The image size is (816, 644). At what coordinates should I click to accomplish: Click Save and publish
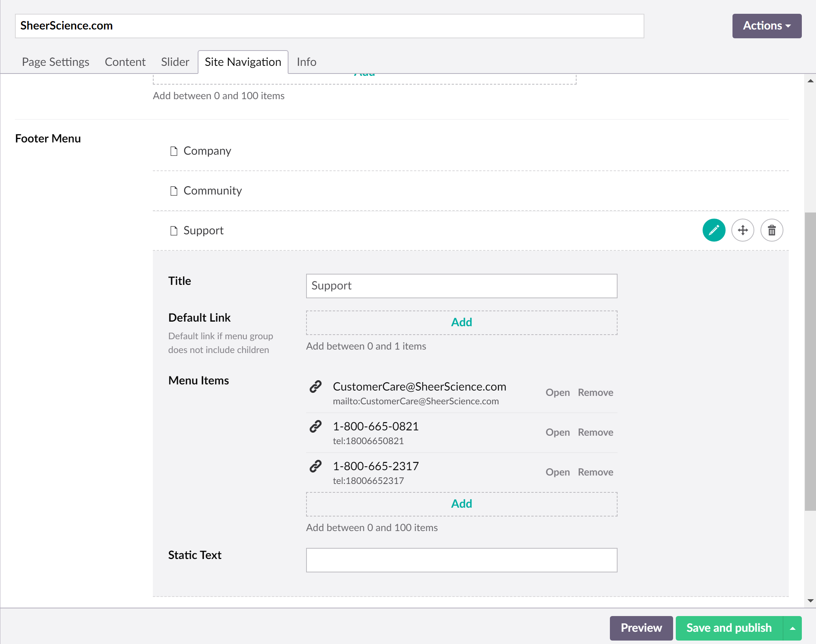point(729,628)
